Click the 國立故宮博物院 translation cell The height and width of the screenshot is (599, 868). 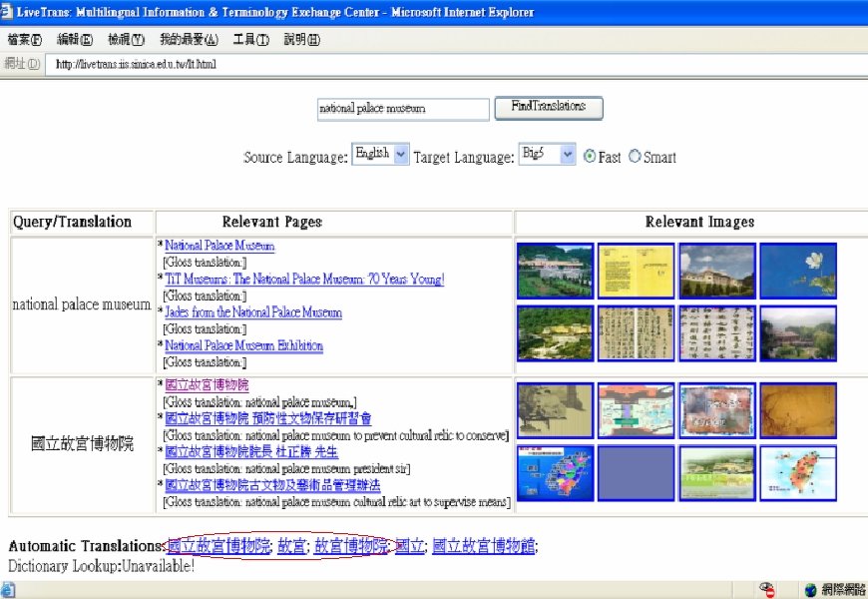82,445
